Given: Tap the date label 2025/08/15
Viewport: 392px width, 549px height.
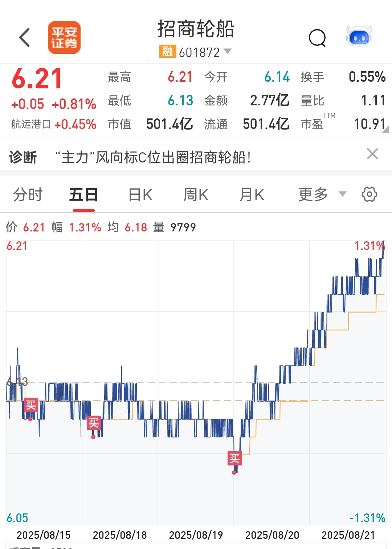Looking at the screenshot, I should (x=44, y=535).
